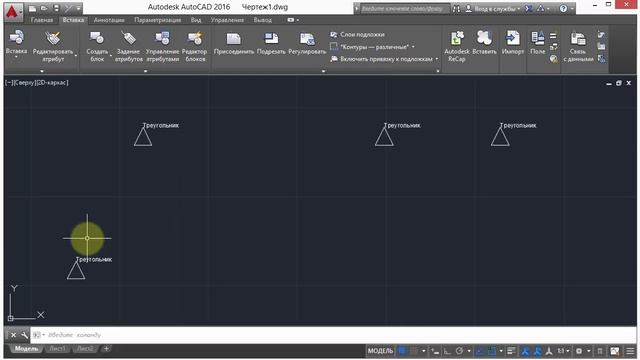Switch to the Управление ribbon tab
Screen dimensions: 640x360
coord(227,20)
